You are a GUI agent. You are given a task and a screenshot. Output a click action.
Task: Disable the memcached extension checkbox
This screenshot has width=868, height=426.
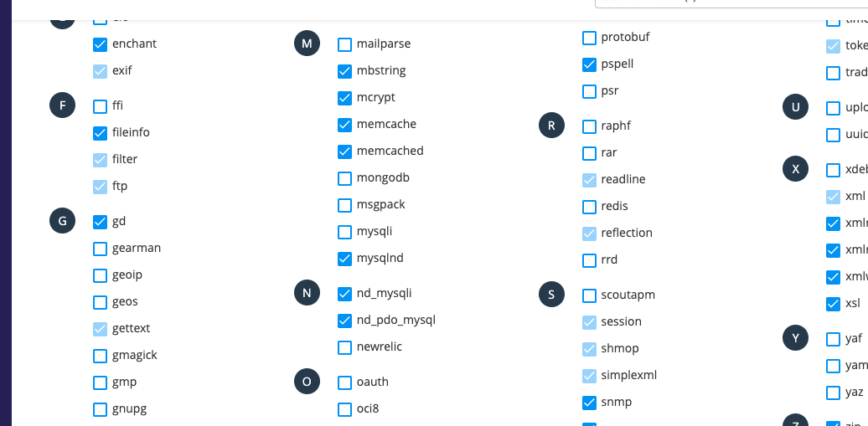coord(344,151)
